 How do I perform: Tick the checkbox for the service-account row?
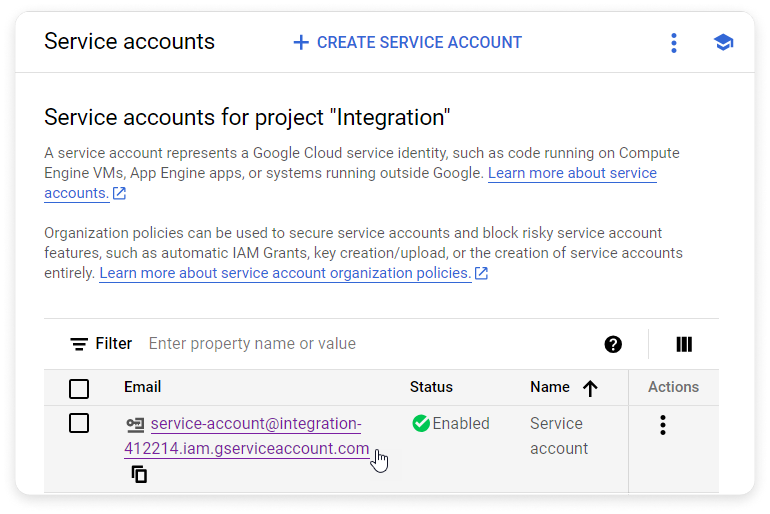coord(79,423)
